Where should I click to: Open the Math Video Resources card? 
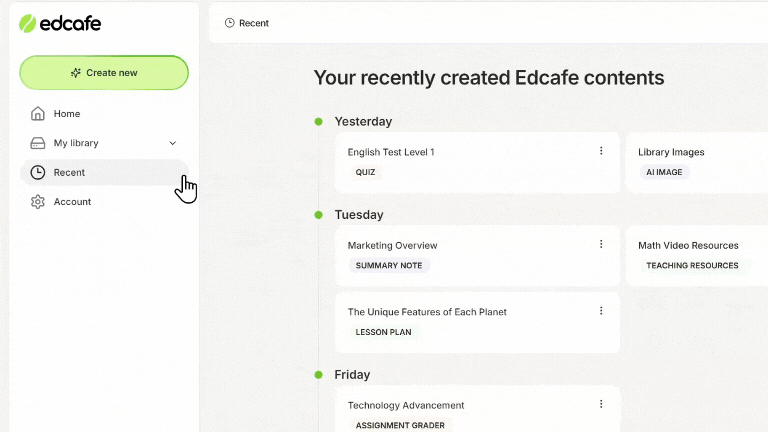[697, 256]
